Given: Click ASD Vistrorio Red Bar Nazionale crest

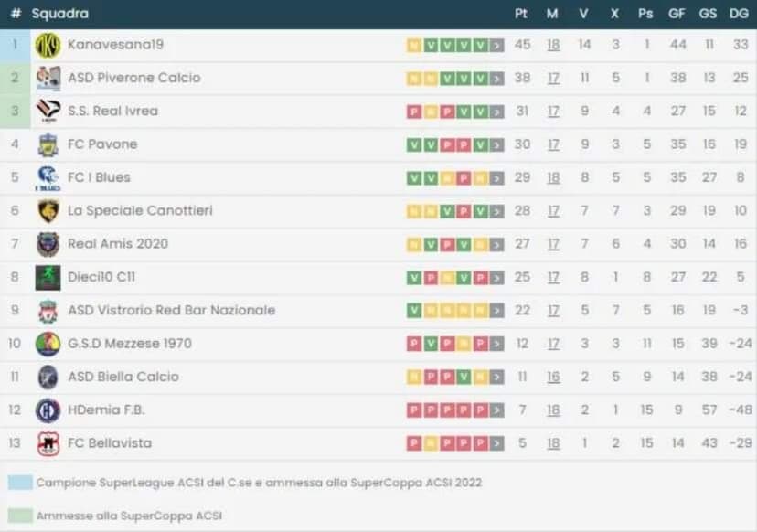Looking at the screenshot, I should (48, 311).
